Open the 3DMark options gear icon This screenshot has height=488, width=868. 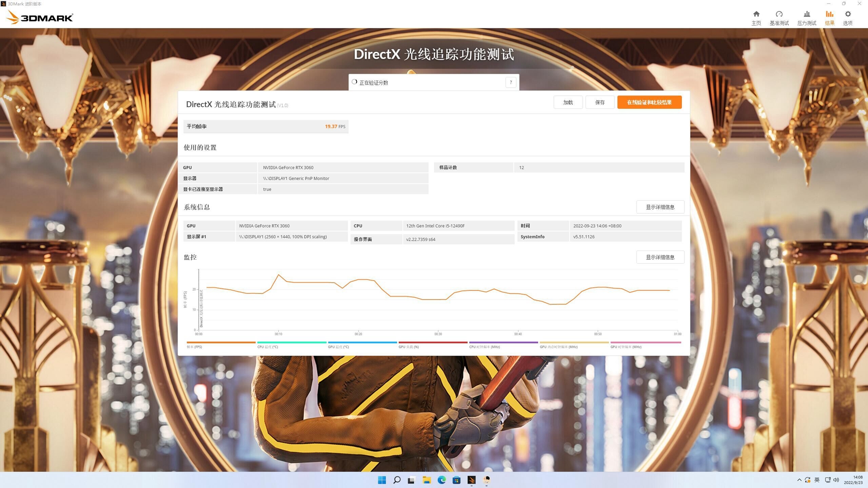(x=848, y=17)
